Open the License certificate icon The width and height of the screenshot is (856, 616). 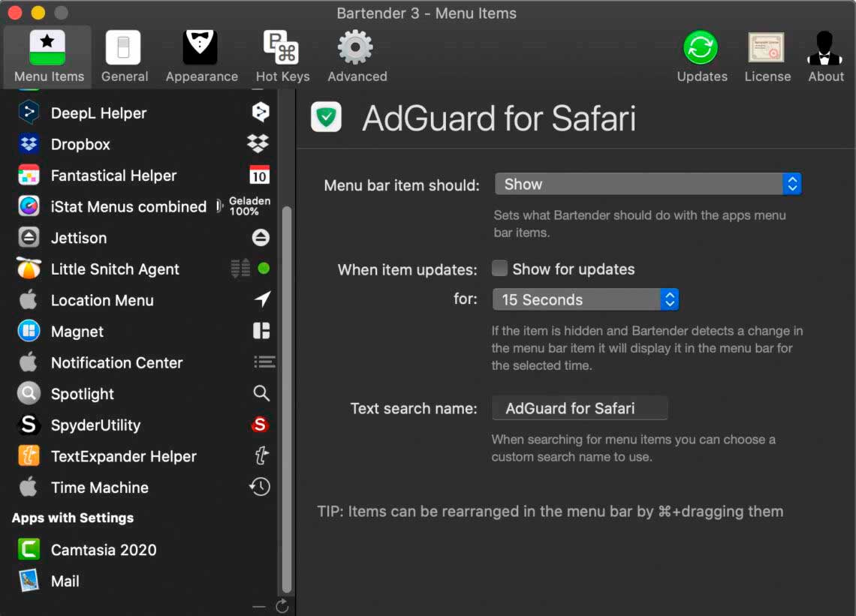pos(767,50)
